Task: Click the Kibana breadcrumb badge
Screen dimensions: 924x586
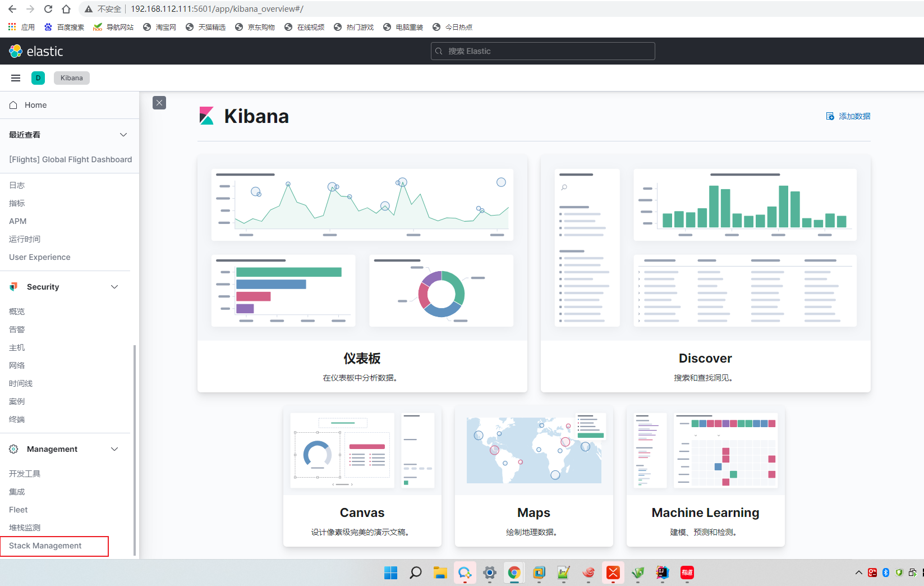Action: coord(72,78)
